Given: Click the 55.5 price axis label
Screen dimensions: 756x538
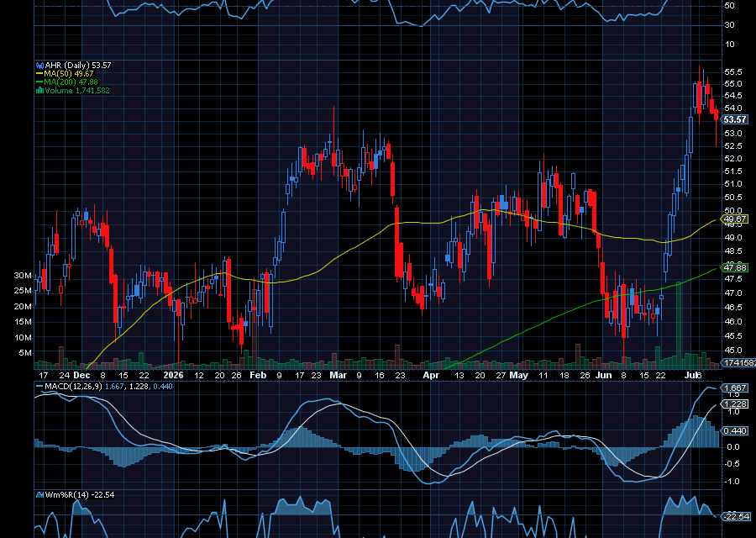Looking at the screenshot, I should pyautogui.click(x=733, y=72).
